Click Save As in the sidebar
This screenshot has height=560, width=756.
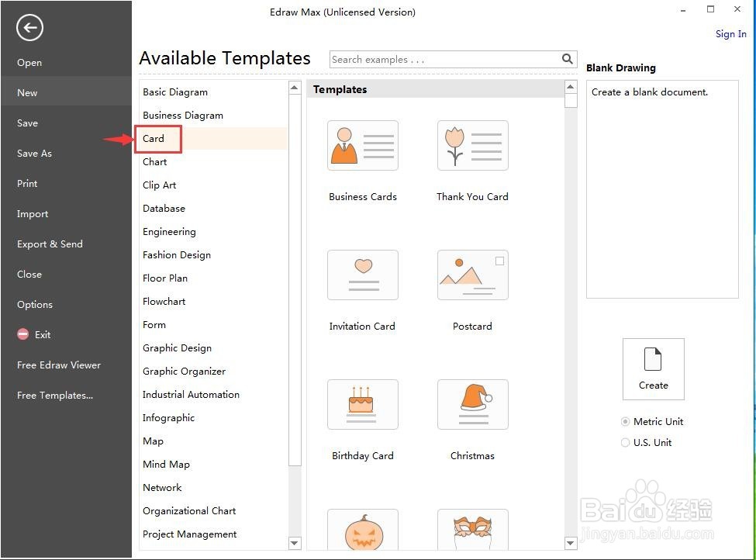click(34, 154)
